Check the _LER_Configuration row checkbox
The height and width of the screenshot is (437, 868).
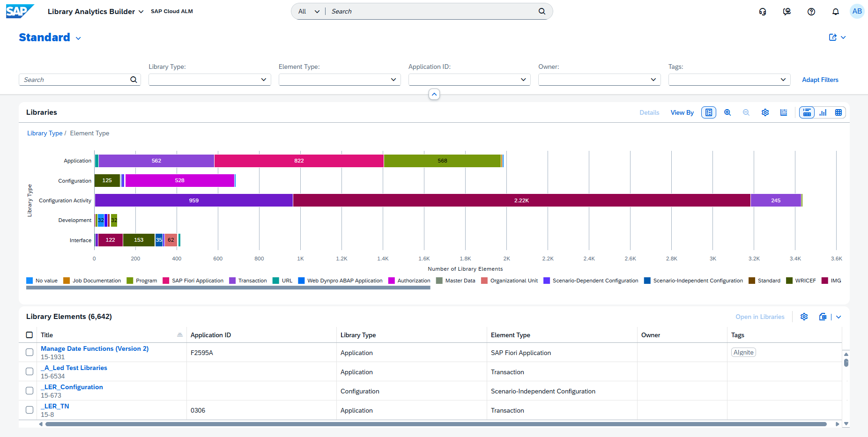[30, 391]
